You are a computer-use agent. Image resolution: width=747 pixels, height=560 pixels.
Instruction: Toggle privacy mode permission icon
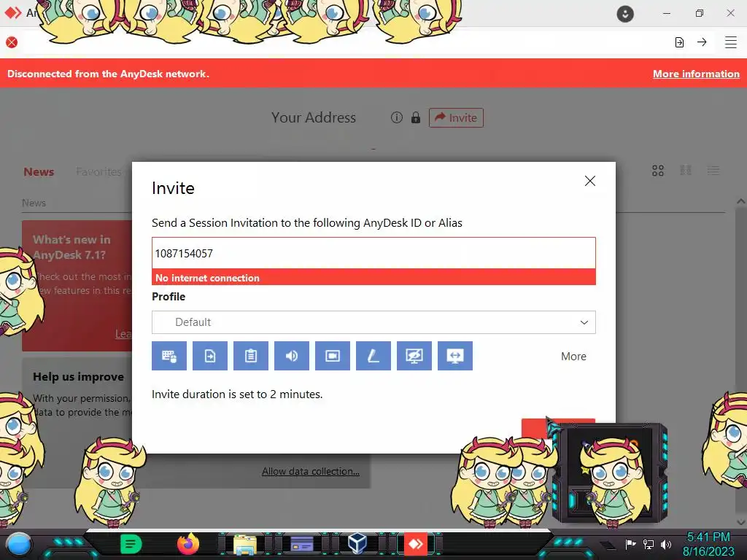(x=414, y=356)
